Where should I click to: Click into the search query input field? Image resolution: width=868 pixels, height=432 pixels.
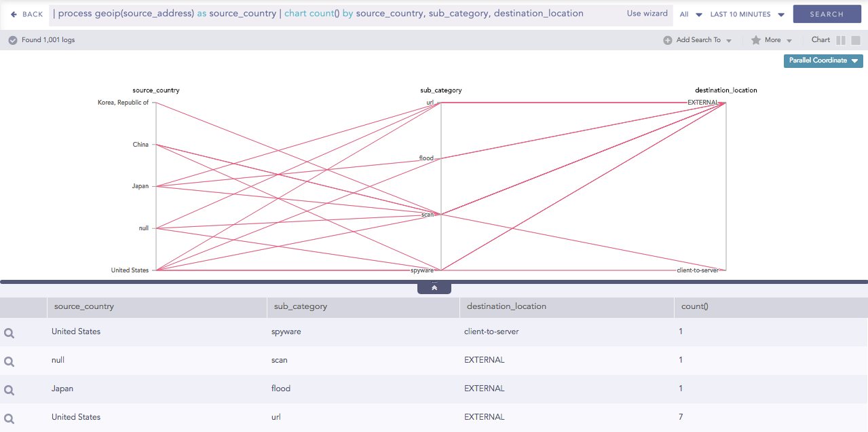(333, 14)
